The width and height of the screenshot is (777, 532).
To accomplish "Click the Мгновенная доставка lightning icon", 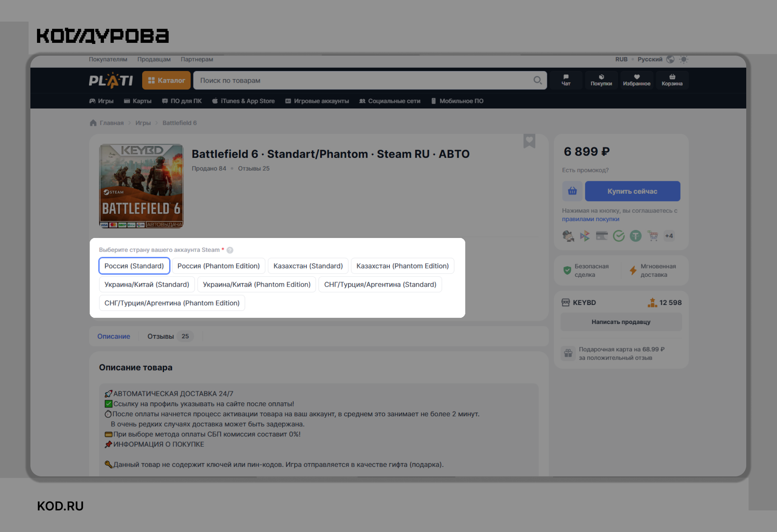I will coord(633,271).
